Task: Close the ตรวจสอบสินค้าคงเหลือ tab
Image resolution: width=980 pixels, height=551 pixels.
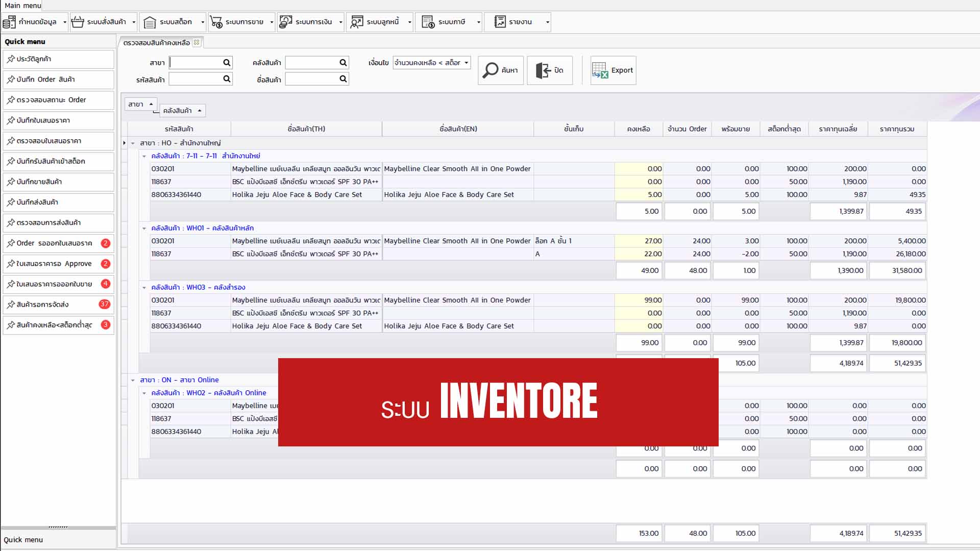Action: pos(197,42)
